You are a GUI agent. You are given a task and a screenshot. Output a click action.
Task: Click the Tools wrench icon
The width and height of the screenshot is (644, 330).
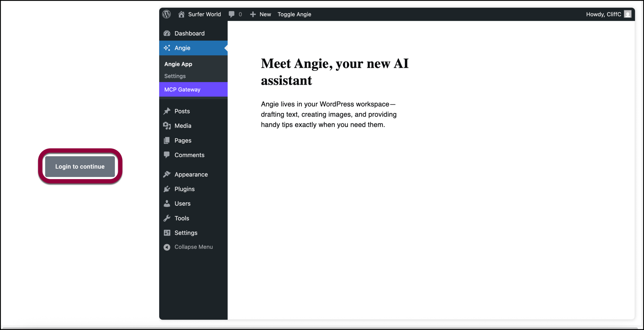(167, 218)
